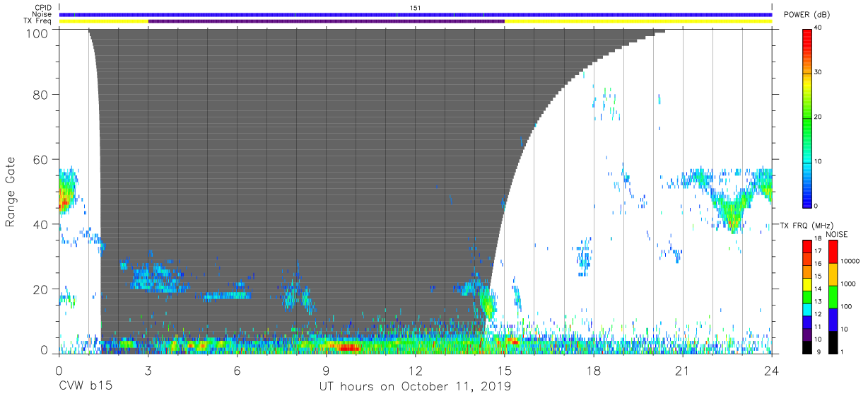Click the 21 hour tick on UT axis

pyautogui.click(x=682, y=370)
